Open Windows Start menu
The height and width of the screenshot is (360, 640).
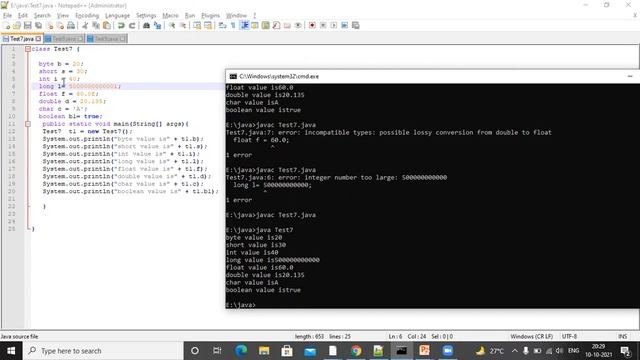(x=11, y=351)
